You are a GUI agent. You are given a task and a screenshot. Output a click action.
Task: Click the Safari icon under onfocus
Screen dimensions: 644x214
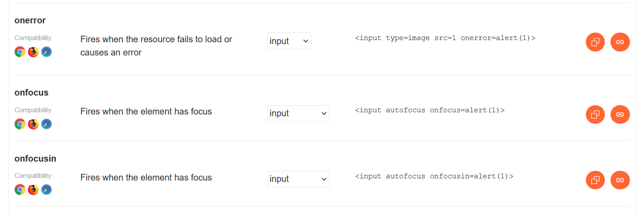point(46,124)
